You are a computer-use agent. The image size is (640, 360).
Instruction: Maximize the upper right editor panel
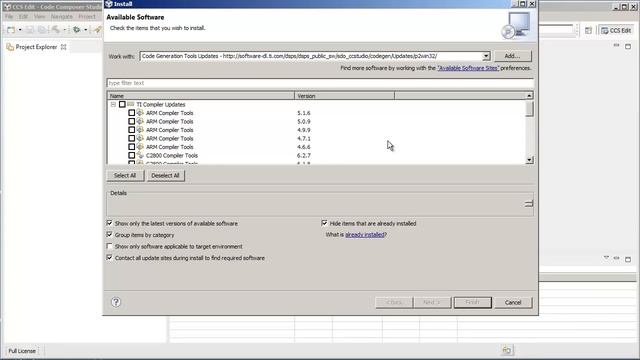(x=628, y=46)
